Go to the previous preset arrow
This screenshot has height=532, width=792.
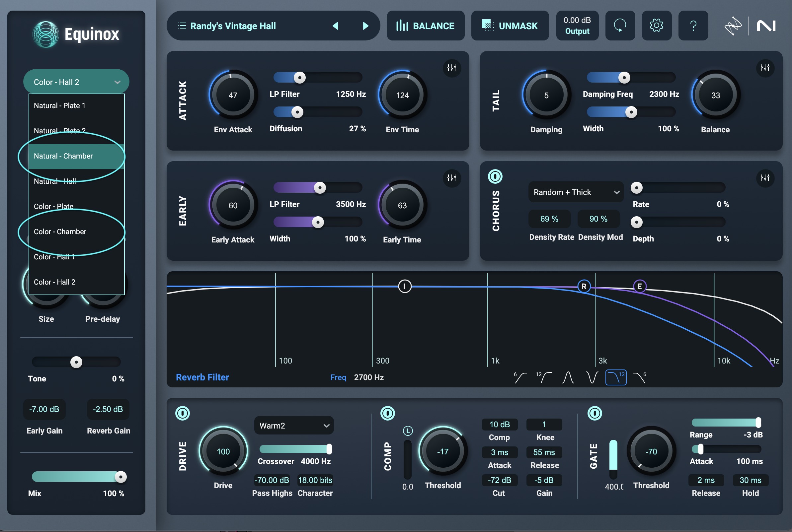point(335,26)
